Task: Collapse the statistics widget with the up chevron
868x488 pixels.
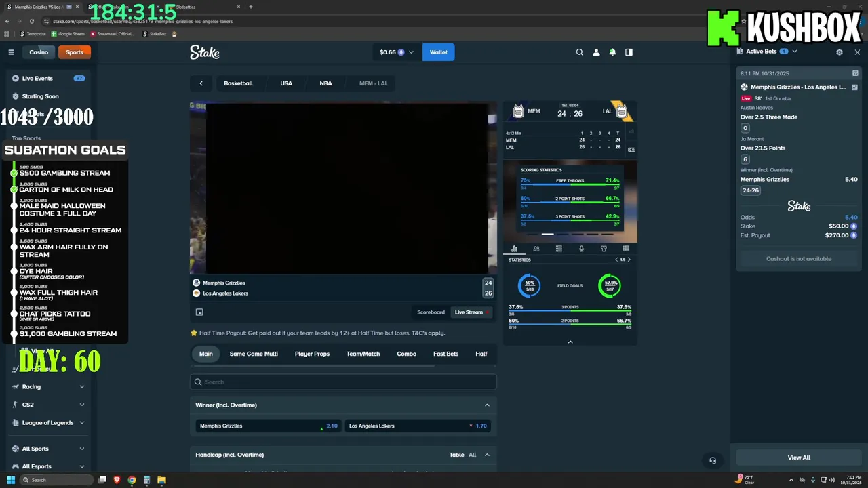Action: (570, 342)
